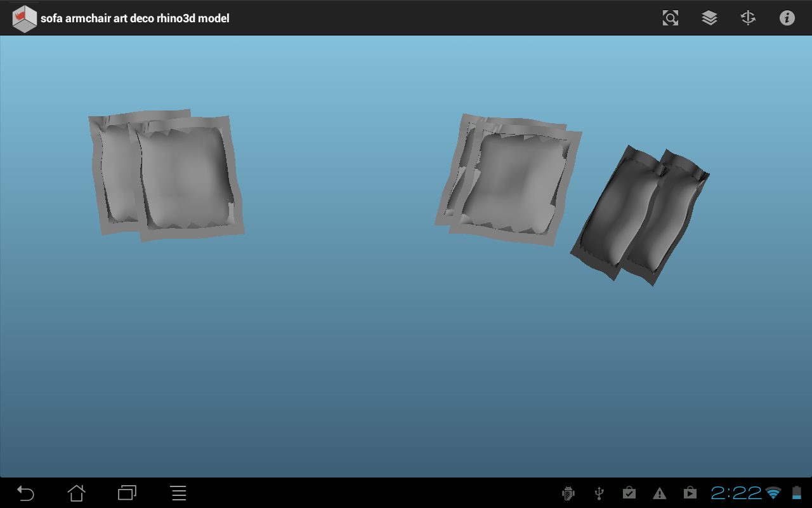This screenshot has width=812, height=508.
Task: Tap the Android debug notification icon
Action: pyautogui.click(x=568, y=493)
